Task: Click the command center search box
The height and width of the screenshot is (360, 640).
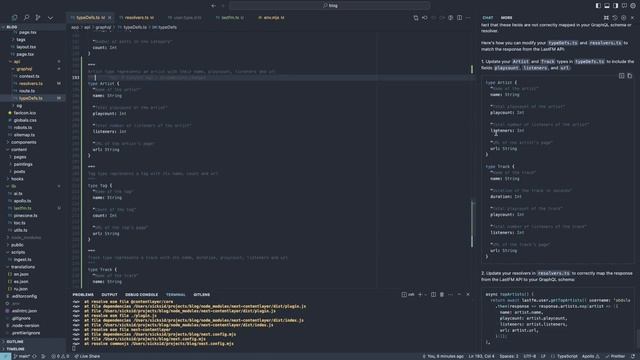Action: [x=329, y=6]
